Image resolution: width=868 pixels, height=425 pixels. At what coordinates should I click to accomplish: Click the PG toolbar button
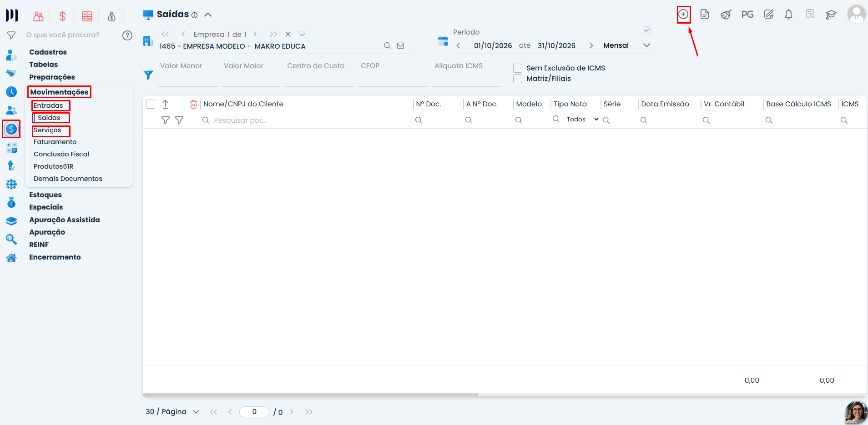747,15
